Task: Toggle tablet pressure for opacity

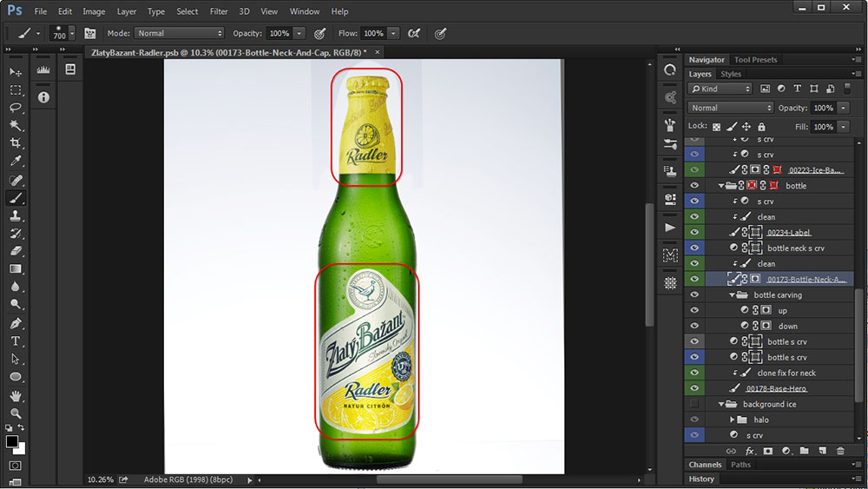Action: pyautogui.click(x=319, y=33)
